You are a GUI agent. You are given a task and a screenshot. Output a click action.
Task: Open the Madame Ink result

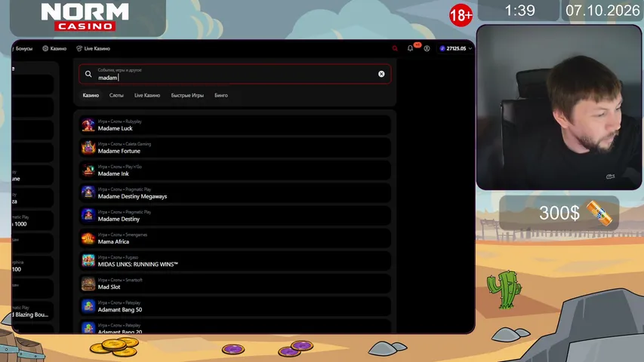pyautogui.click(x=235, y=170)
